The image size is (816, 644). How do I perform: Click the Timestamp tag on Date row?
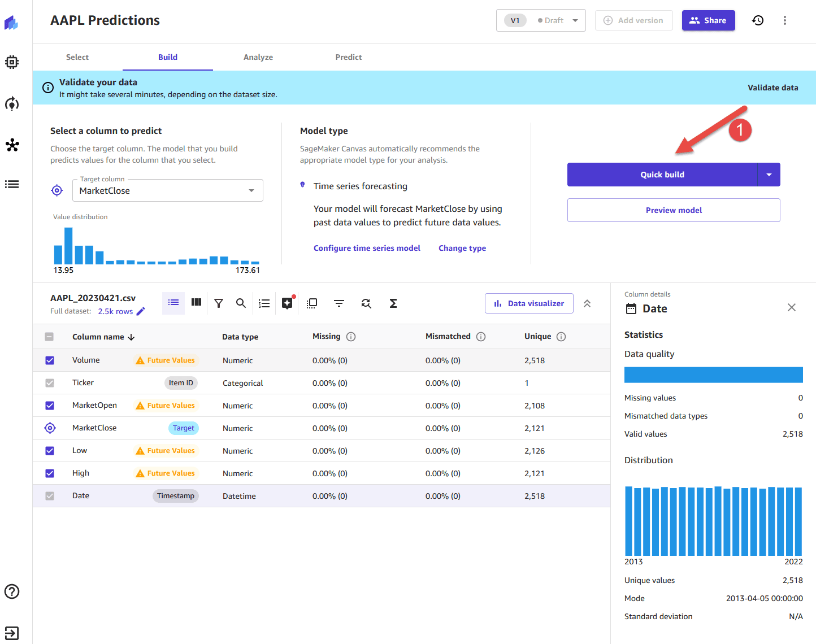click(x=176, y=496)
